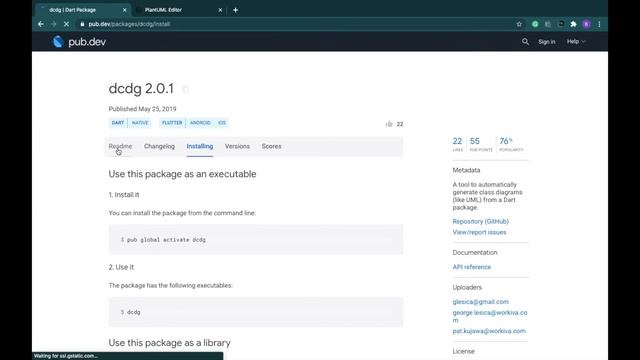Stop page loading with the X button
This screenshot has width=640, height=360.
click(67, 24)
